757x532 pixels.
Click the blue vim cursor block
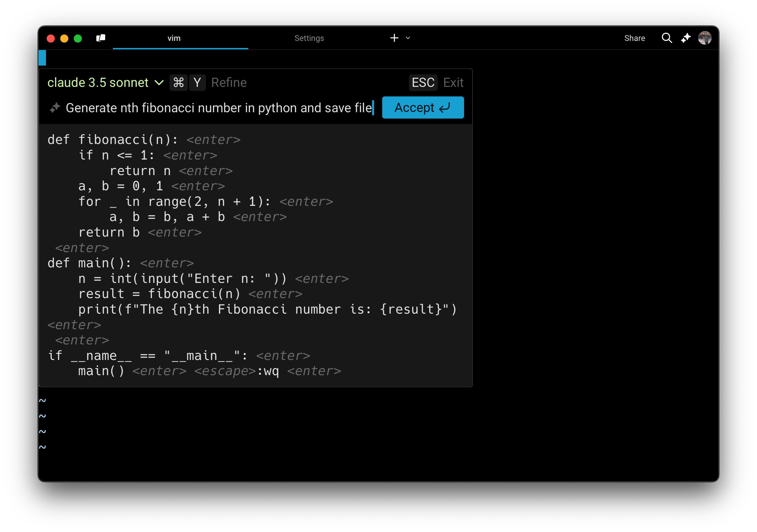pyautogui.click(x=42, y=58)
